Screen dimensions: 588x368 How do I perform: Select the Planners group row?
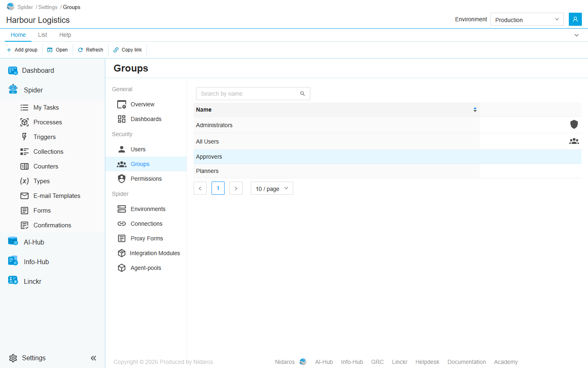[x=388, y=171]
